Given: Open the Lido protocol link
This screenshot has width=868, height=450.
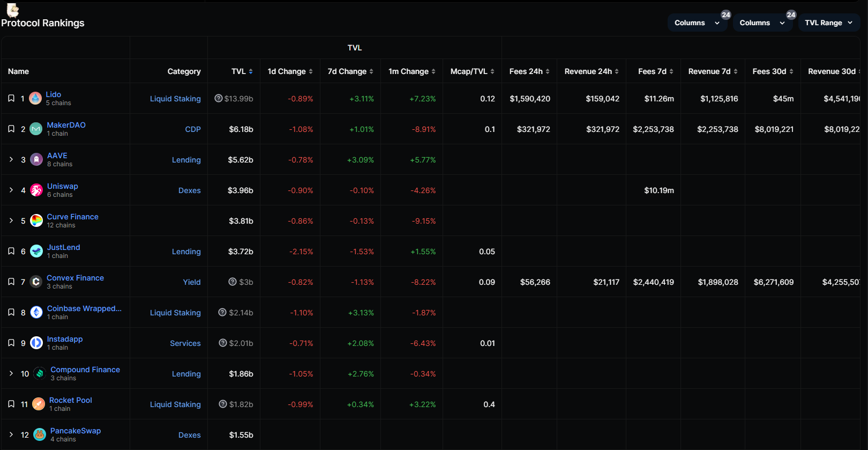Looking at the screenshot, I should click(54, 94).
